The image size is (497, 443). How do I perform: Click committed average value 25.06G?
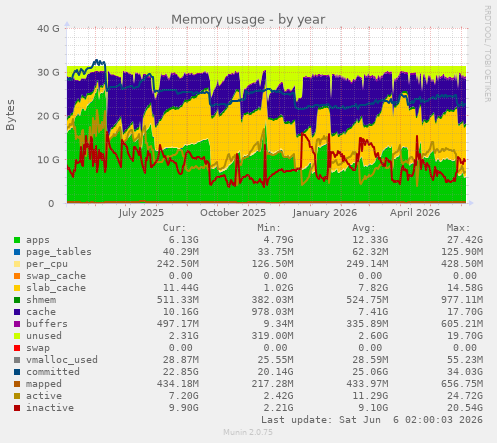point(370,372)
